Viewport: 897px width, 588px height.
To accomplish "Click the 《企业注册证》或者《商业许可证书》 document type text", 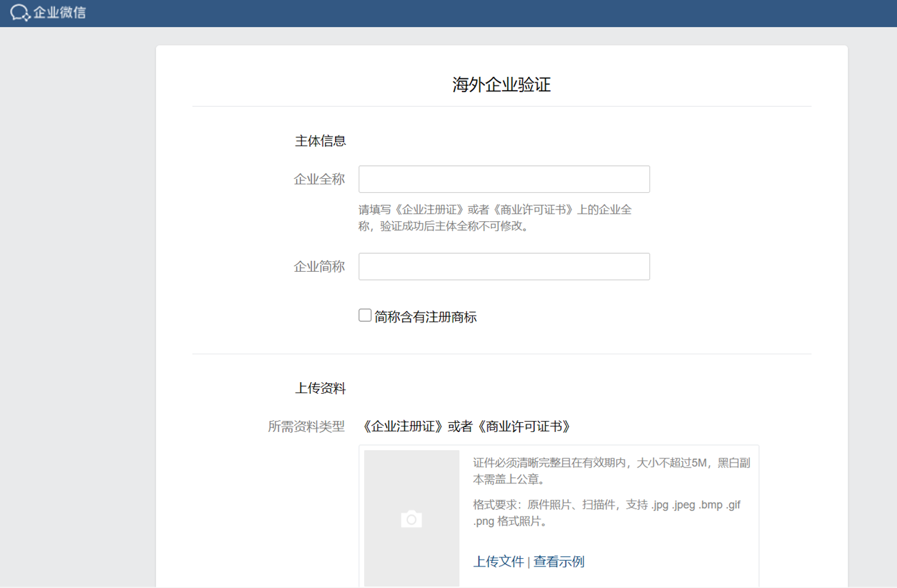I will (x=467, y=426).
